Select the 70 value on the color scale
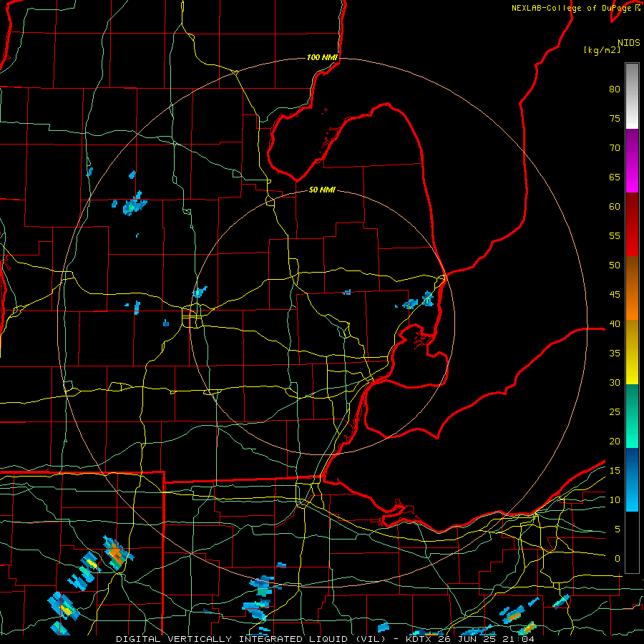 [x=615, y=148]
